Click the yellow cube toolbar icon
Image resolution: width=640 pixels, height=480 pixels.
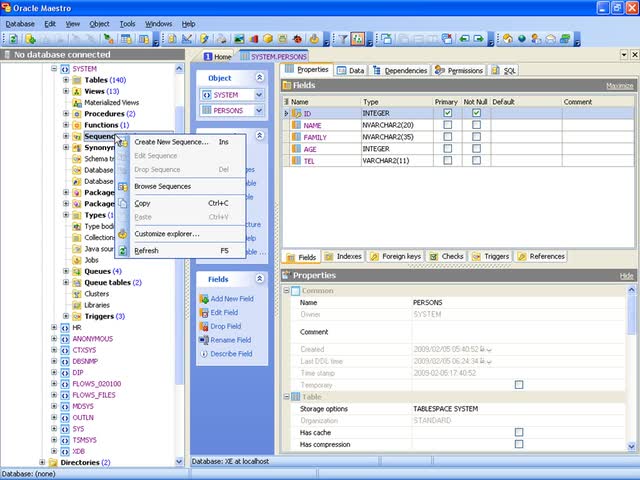coord(268,39)
